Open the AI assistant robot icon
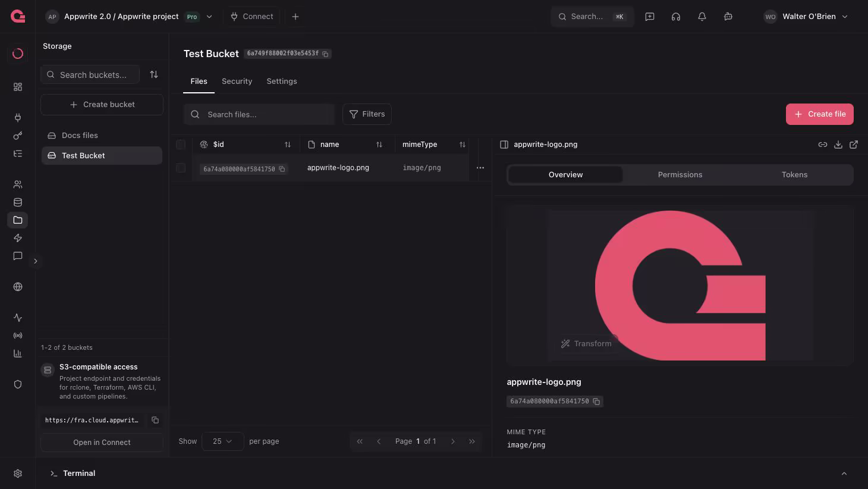This screenshot has width=868, height=489. (x=728, y=17)
